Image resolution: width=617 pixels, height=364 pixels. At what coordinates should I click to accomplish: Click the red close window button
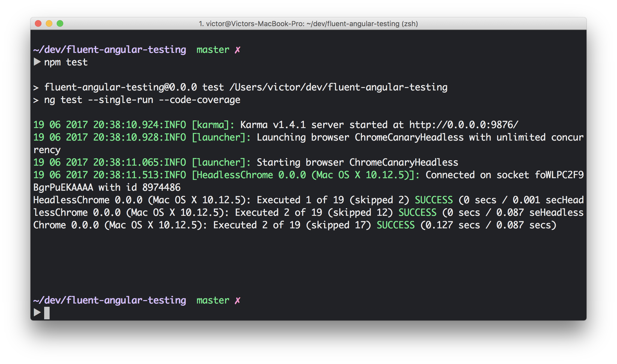(x=38, y=24)
